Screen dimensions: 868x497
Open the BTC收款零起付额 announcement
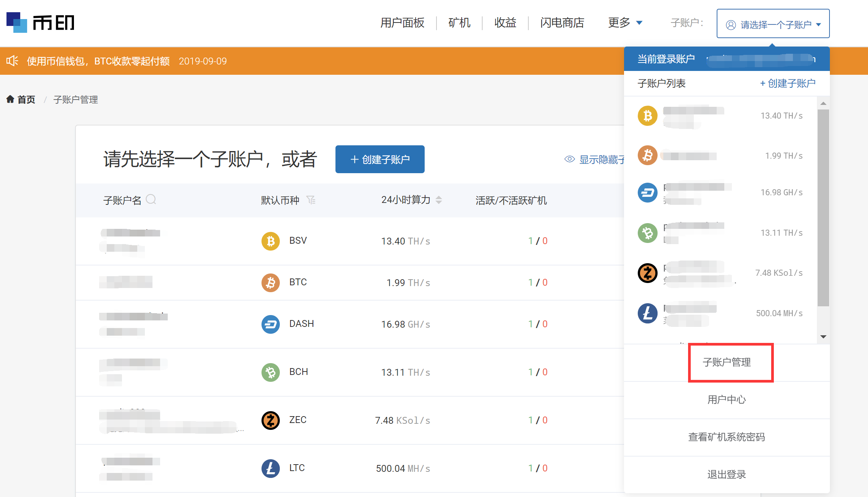tap(98, 61)
